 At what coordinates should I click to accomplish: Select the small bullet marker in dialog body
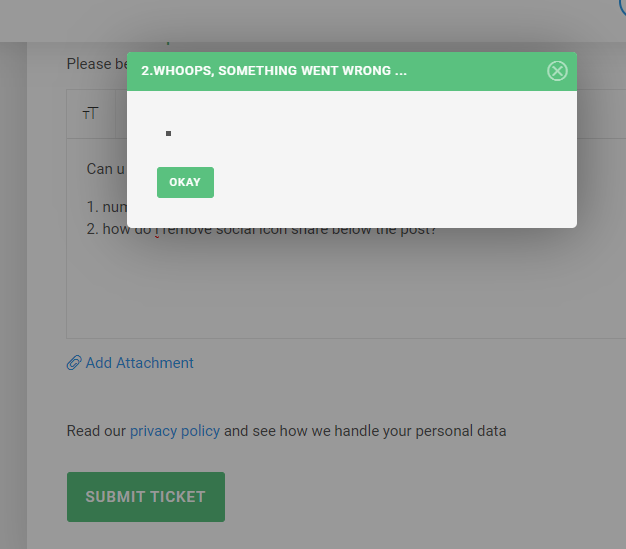[168, 133]
